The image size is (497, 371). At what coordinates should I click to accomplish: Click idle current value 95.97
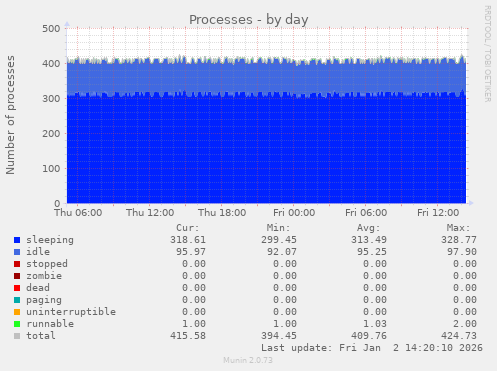191,252
